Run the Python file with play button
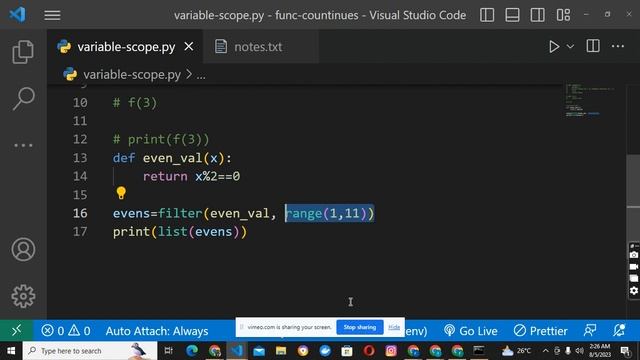 (553, 47)
